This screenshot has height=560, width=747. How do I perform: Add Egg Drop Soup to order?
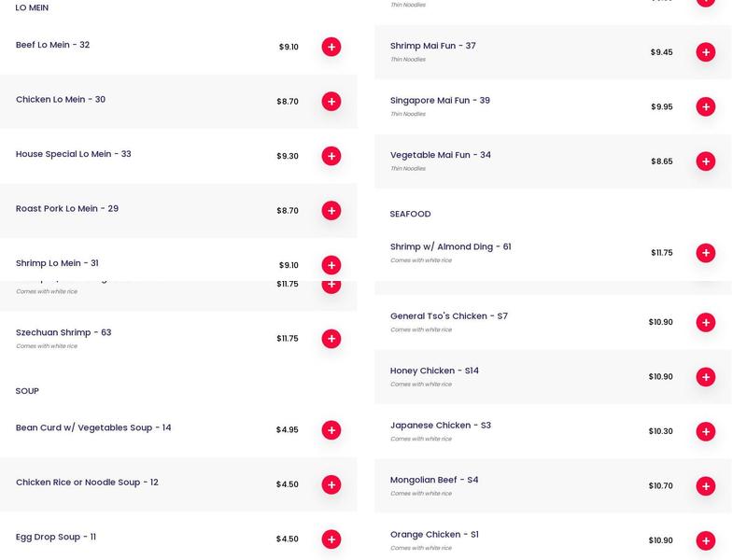coord(331,539)
